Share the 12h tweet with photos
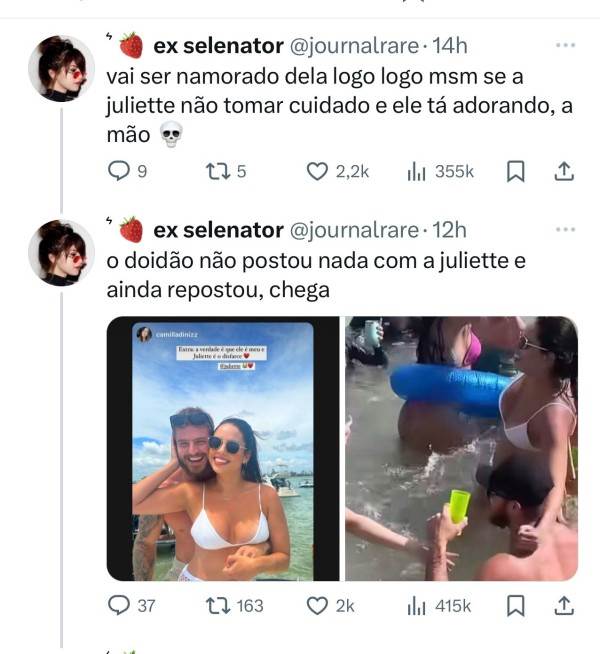This screenshot has width=600, height=654. pyautogui.click(x=564, y=606)
